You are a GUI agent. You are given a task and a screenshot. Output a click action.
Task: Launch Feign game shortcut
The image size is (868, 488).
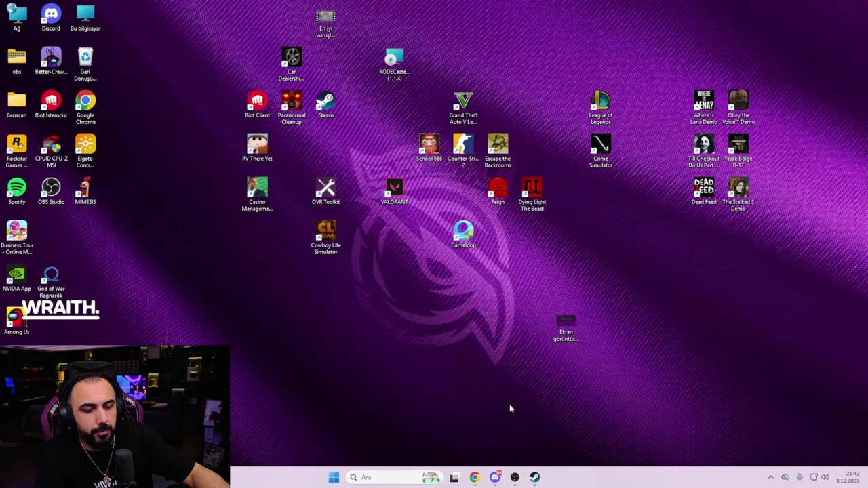point(498,191)
